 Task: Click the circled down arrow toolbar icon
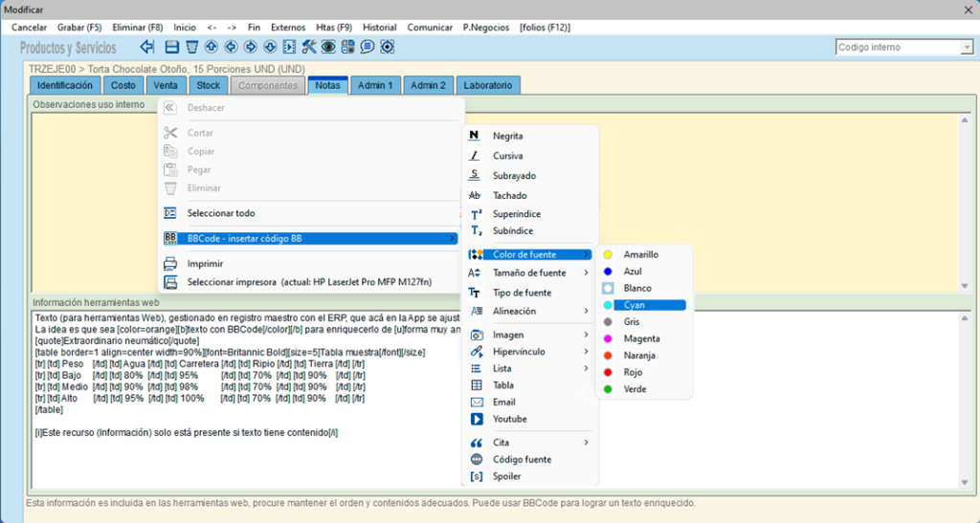tap(269, 47)
